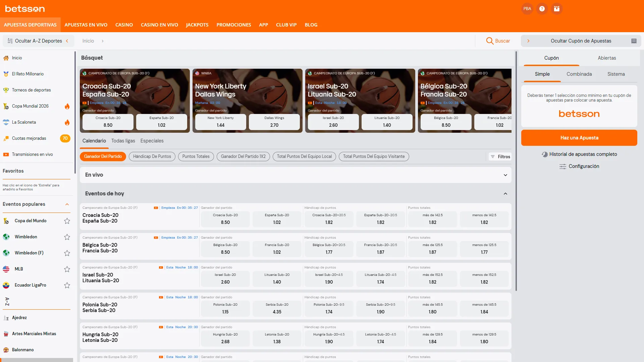Click the main content vertical scrollbar
The height and width of the screenshot is (362, 644).
point(516,171)
